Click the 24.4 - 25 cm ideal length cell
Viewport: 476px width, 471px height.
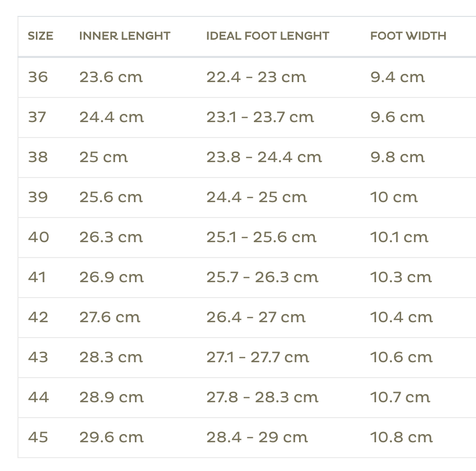256,198
